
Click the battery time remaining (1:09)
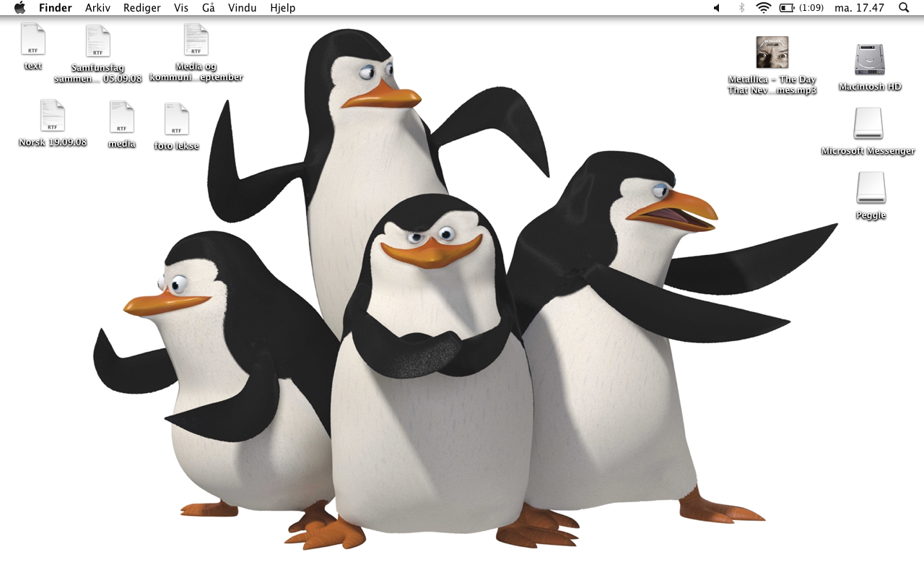[x=811, y=8]
